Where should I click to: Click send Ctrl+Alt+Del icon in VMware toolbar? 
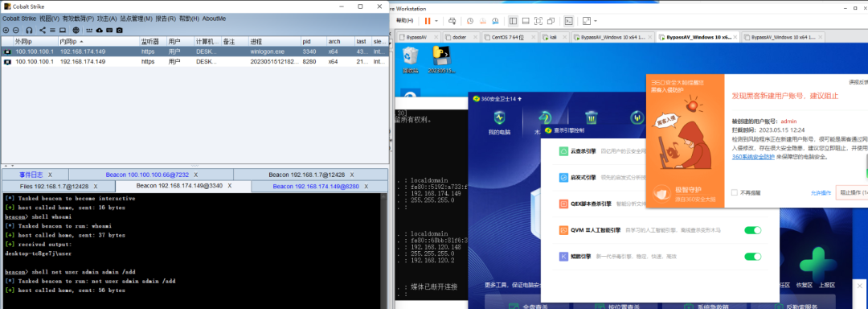[x=452, y=20]
